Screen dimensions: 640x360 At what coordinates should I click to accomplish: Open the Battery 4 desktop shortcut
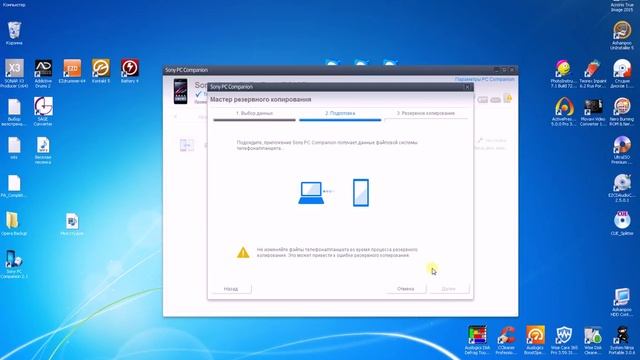(x=130, y=71)
